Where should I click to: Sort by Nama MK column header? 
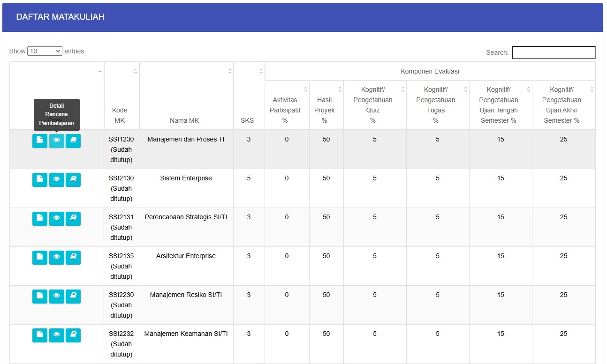(x=186, y=96)
